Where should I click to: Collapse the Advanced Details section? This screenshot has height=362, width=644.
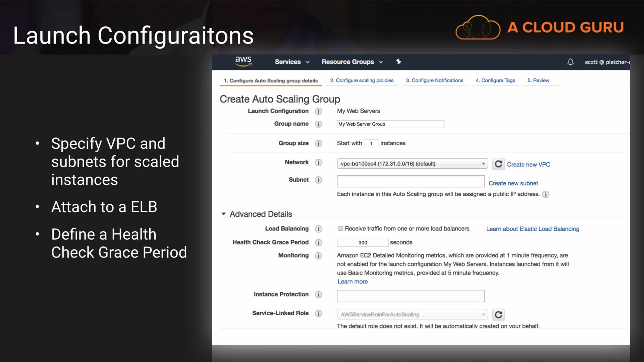pos(224,214)
